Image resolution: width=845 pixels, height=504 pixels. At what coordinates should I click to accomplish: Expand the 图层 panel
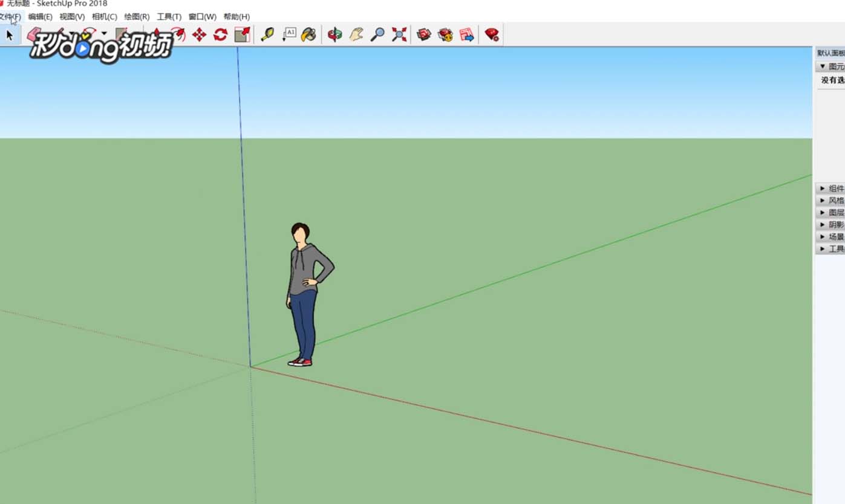pyautogui.click(x=831, y=213)
